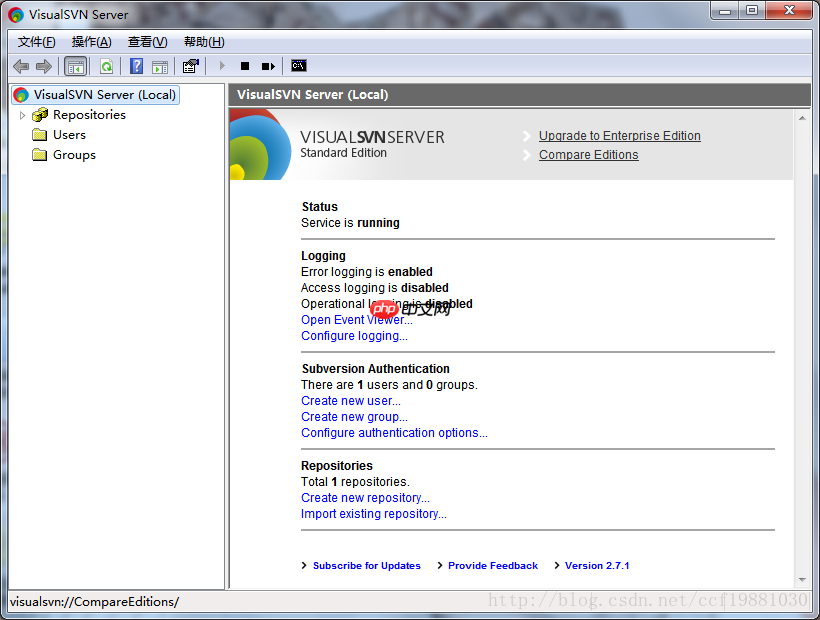
Task: Click the Start service play icon
Action: pyautogui.click(x=222, y=66)
